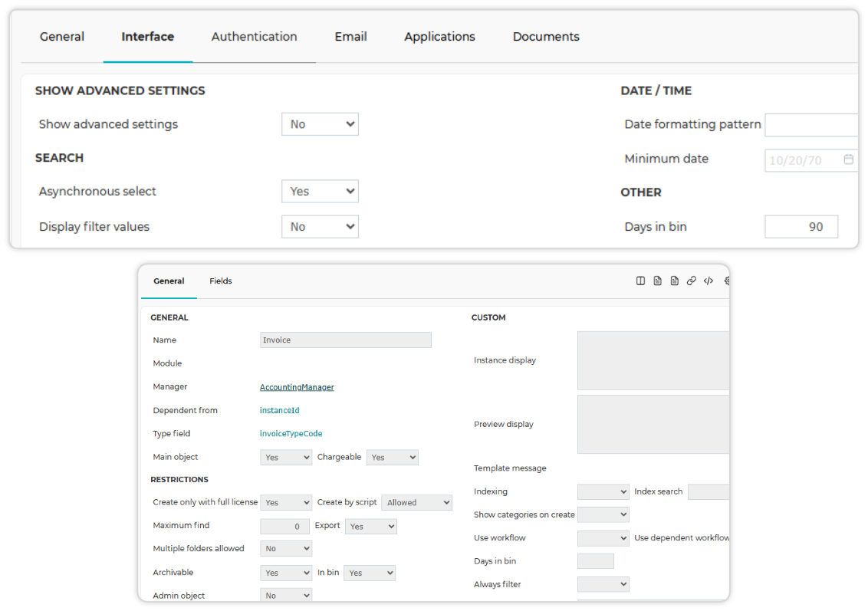Open the code brackets icon

[709, 281]
